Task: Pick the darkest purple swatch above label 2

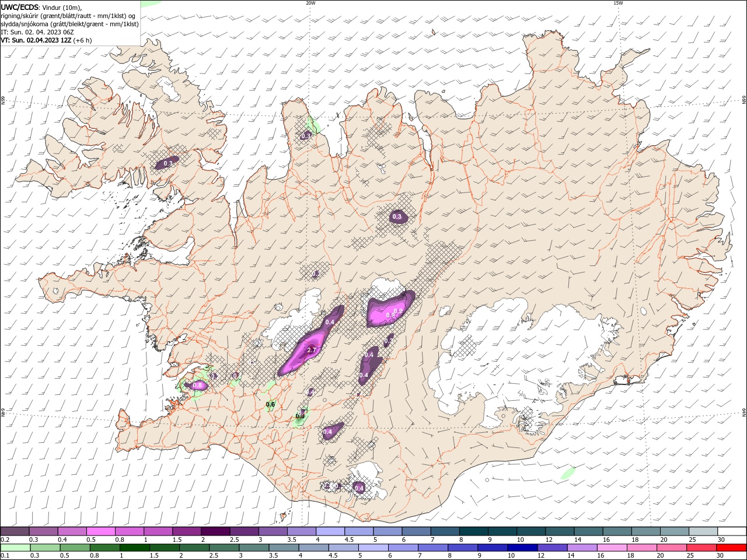Action: point(215,531)
